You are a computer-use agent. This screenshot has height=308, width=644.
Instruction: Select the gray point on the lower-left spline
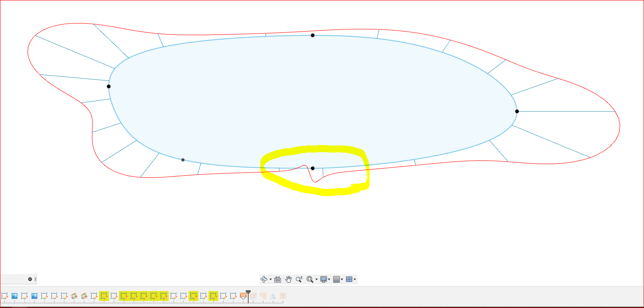tap(183, 160)
